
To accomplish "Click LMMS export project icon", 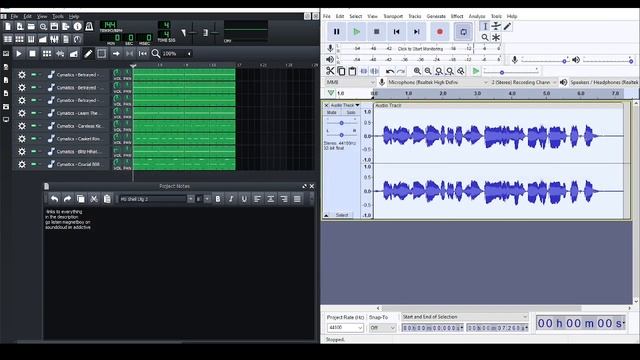I will (x=66, y=27).
